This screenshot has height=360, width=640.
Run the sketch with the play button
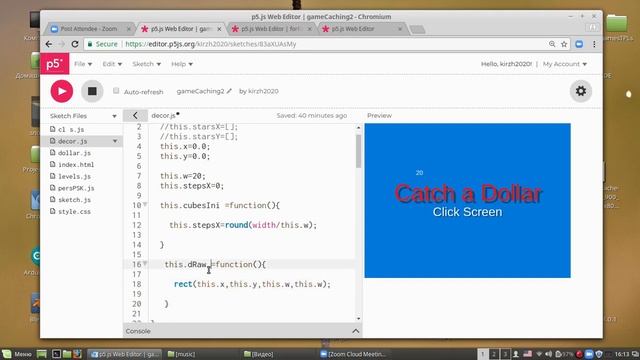(x=62, y=91)
